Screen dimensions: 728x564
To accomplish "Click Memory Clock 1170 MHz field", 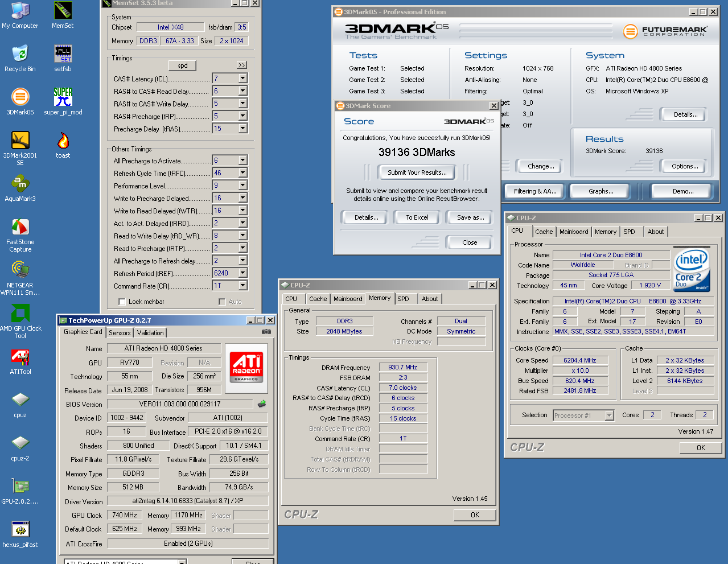I will pyautogui.click(x=188, y=515).
